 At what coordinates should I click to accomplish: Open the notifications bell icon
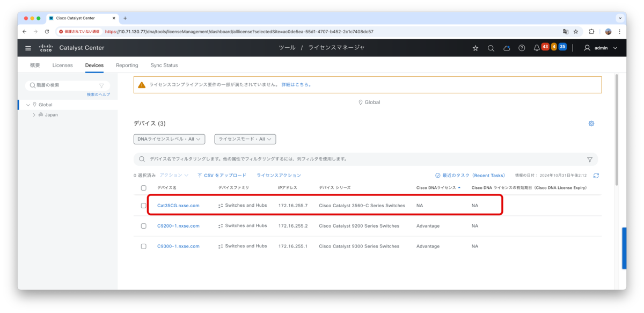pos(537,48)
